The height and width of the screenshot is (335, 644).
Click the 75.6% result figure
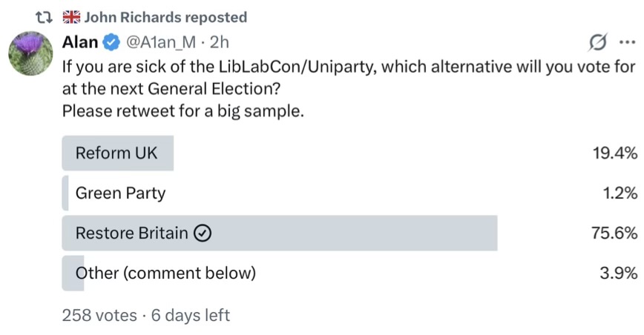pyautogui.click(x=614, y=233)
